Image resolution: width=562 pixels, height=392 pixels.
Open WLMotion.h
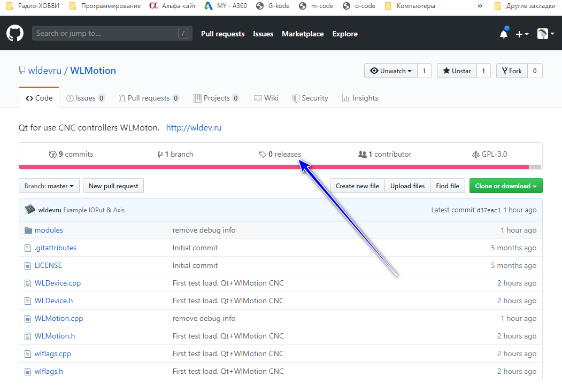point(55,336)
